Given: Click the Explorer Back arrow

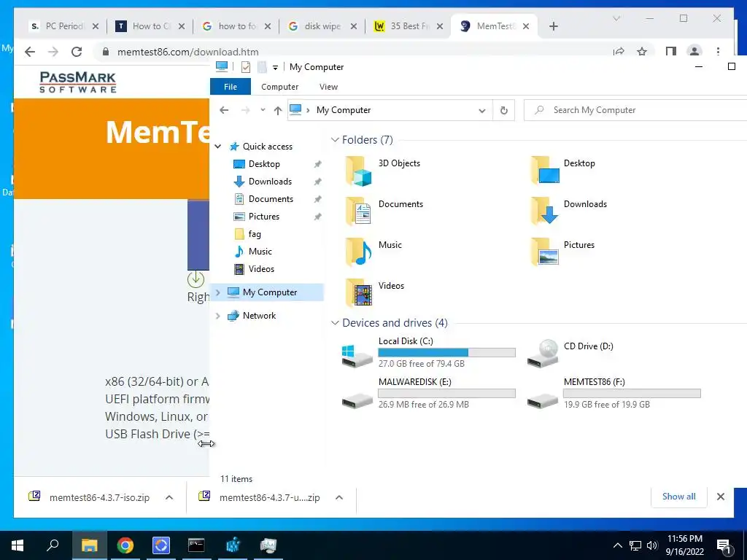Looking at the screenshot, I should [224, 111].
